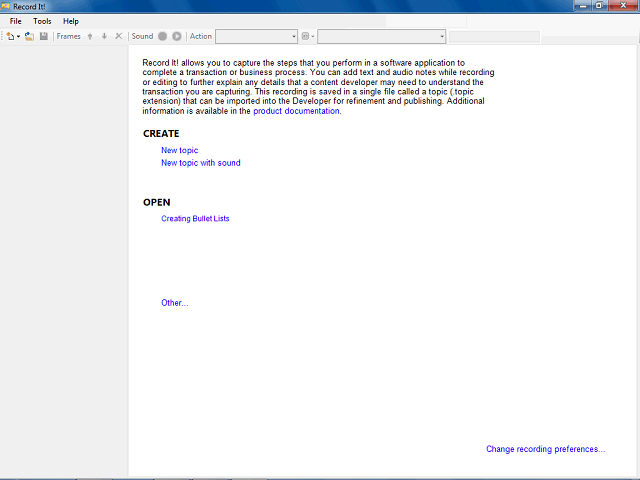Create a New topic with sound
640x480 pixels.
[x=201, y=163]
